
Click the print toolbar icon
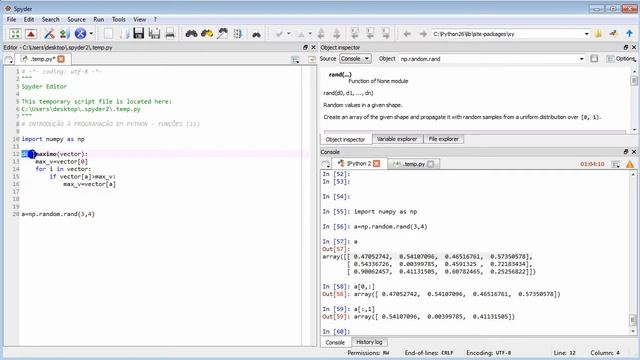pos(170,33)
